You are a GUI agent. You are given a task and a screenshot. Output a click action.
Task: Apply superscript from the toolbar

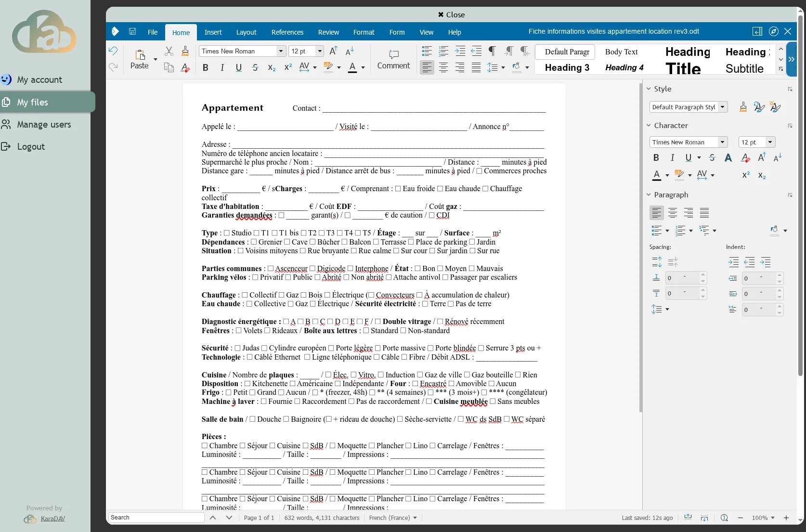click(287, 68)
